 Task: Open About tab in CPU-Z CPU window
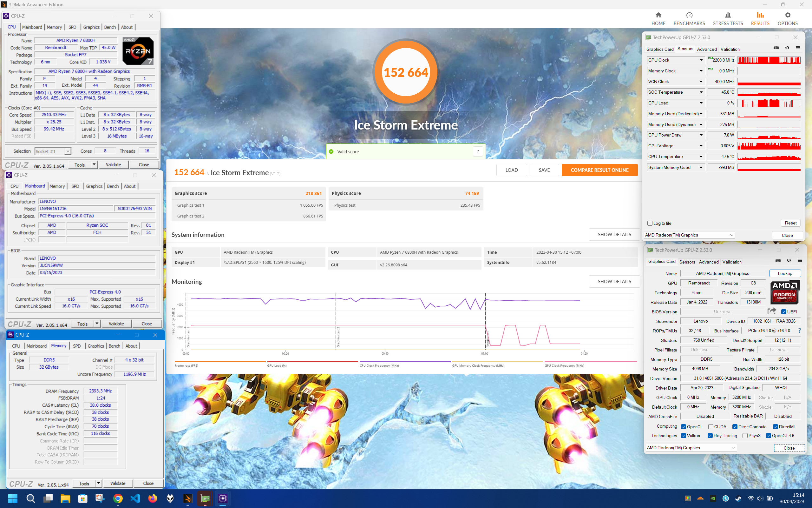[x=127, y=27]
